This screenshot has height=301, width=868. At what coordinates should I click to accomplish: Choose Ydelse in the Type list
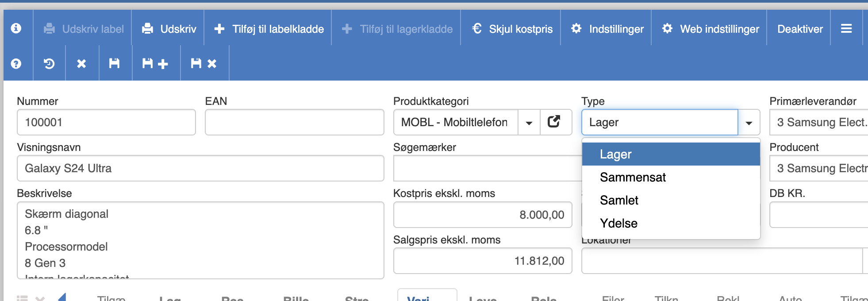[x=618, y=224]
